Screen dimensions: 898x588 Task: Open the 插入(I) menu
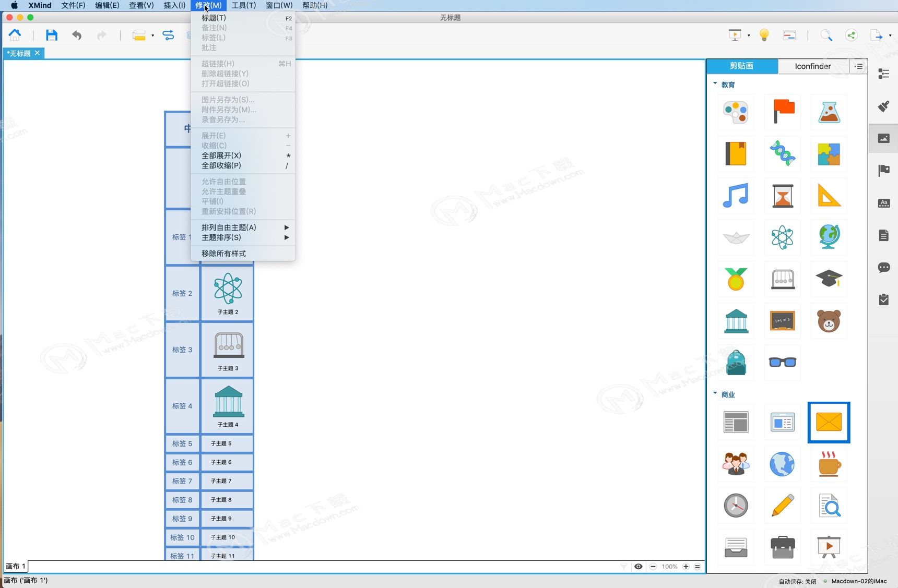point(174,5)
